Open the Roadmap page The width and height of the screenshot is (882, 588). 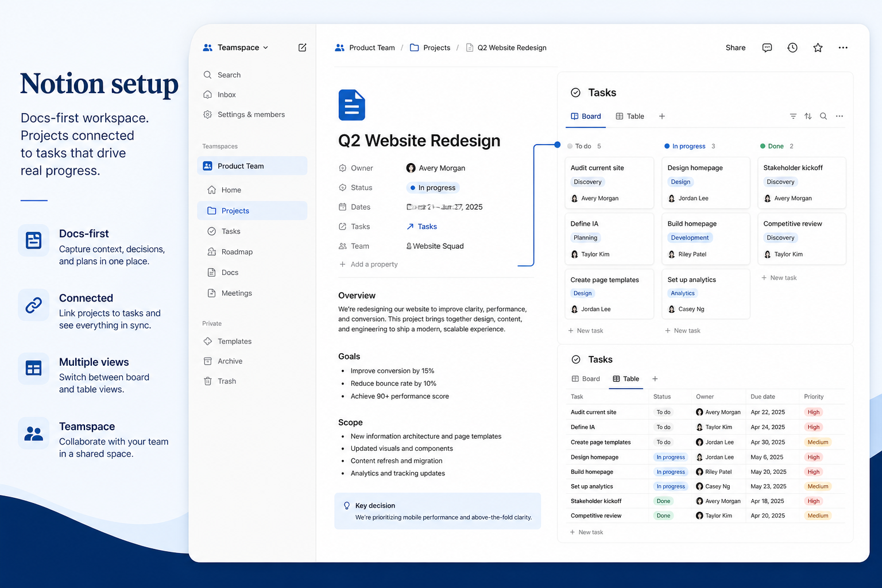point(230,252)
